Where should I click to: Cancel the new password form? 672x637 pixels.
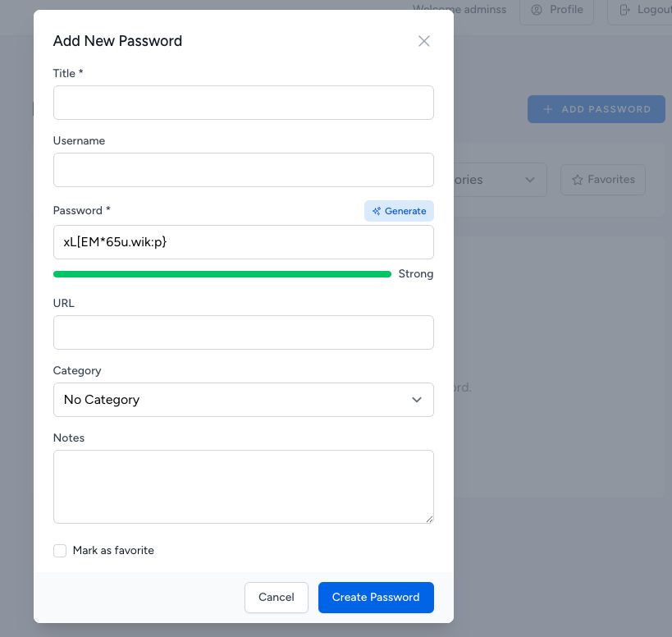276,598
